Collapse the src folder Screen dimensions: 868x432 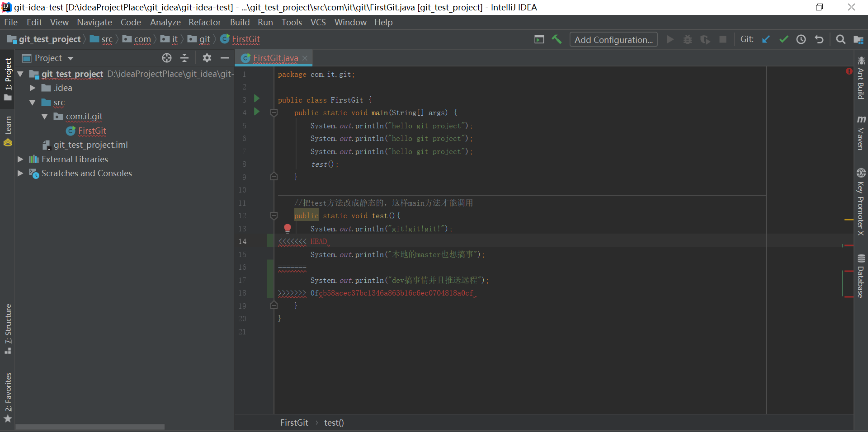pos(33,103)
